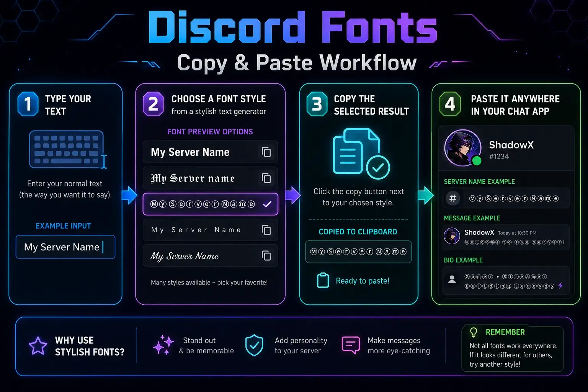Click the green online status dot on the avatar
This screenshot has width=588, height=392.
click(x=477, y=160)
